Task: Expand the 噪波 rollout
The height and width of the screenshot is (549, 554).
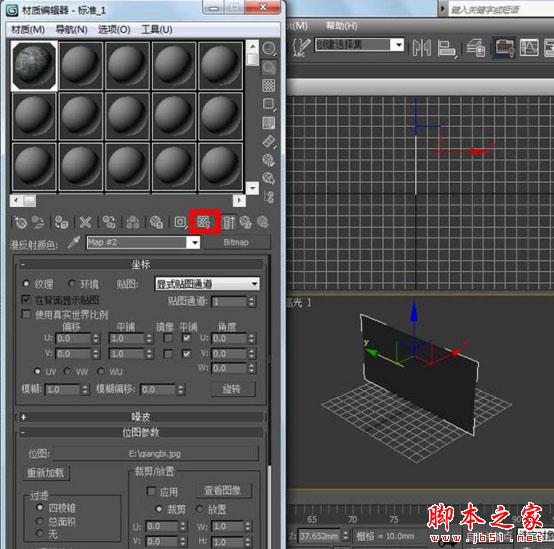Action: point(141,417)
